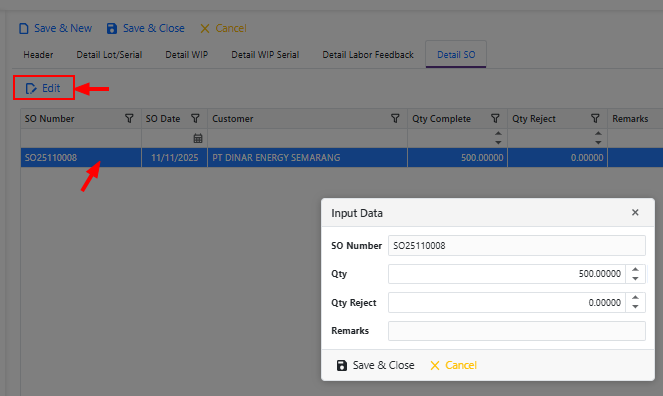Screen dimensions: 663x396
Task: Click the PT DINAR ENERGY SEMARANG cell
Action: [x=307, y=158]
